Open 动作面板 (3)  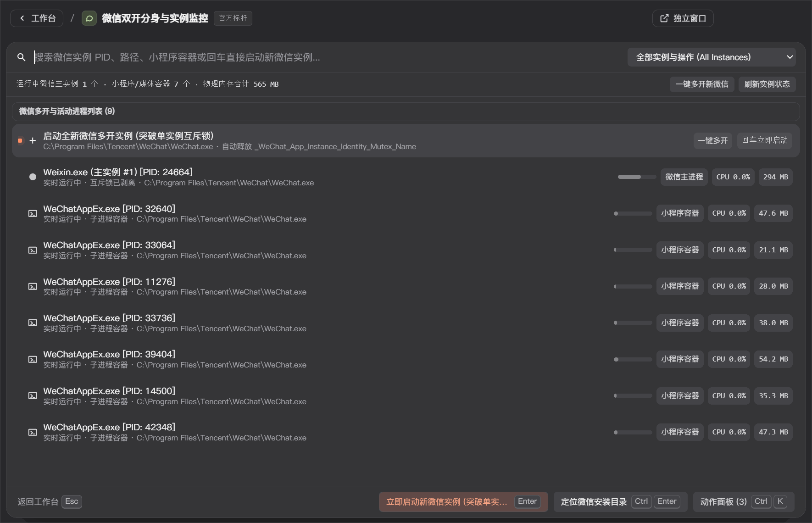(744, 501)
